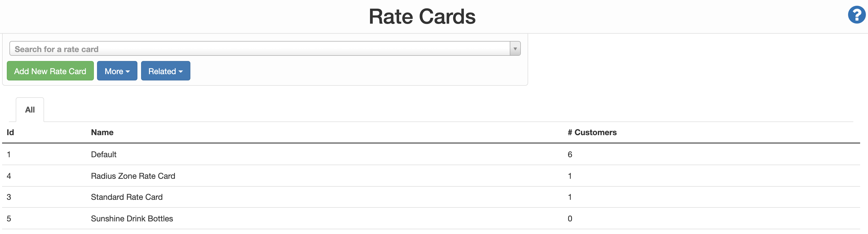The image size is (868, 234).
Task: Select the Standard Rate Card row
Action: (x=126, y=197)
